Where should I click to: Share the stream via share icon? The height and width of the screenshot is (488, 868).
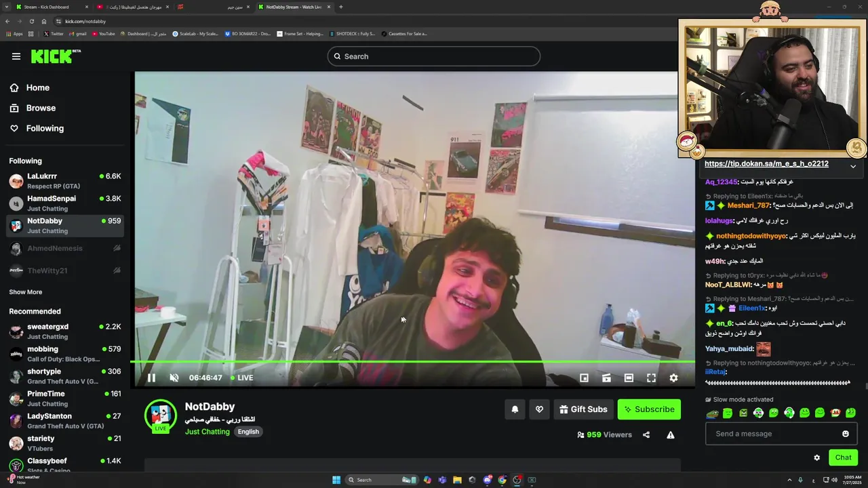click(x=646, y=434)
